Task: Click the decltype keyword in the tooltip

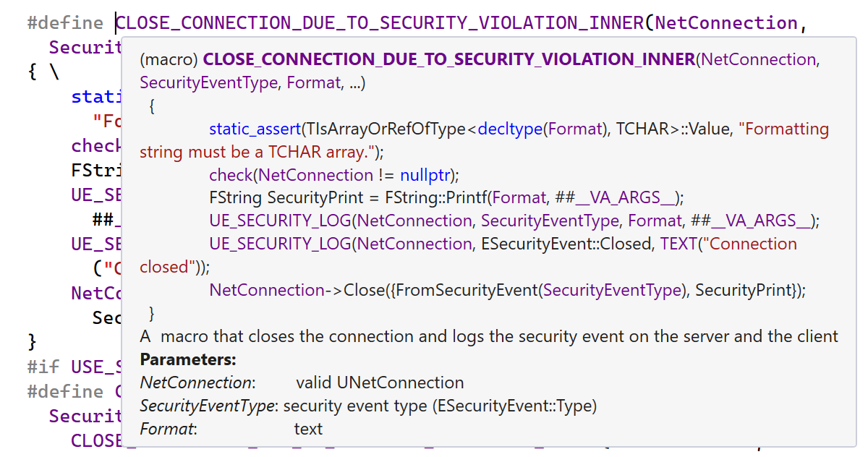Action: click(x=509, y=129)
